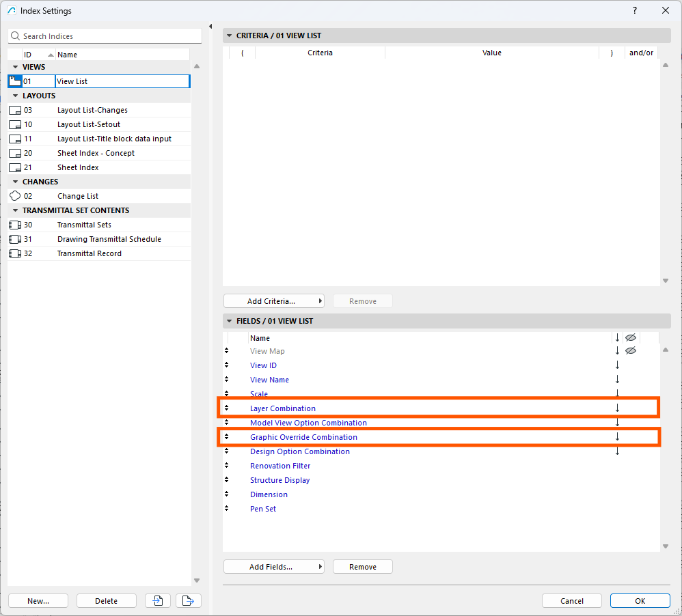
Task: Select the Transmittal Record index row
Action: click(x=100, y=253)
